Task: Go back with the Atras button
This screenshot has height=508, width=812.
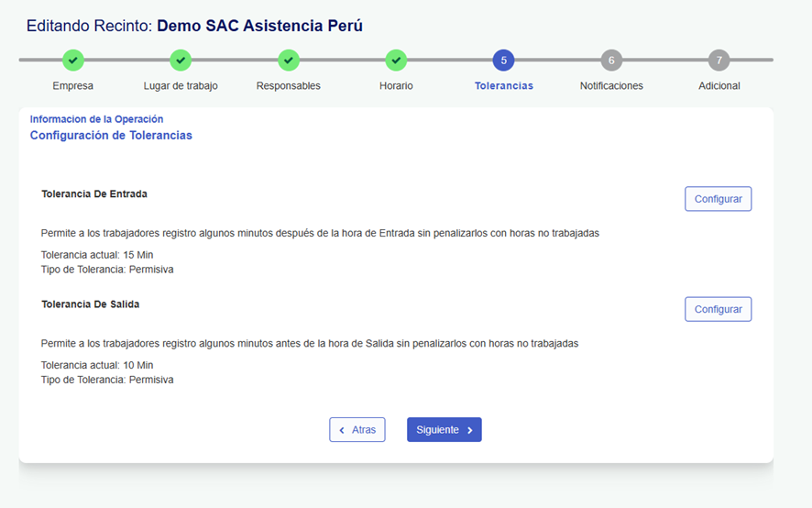Action: point(357,430)
